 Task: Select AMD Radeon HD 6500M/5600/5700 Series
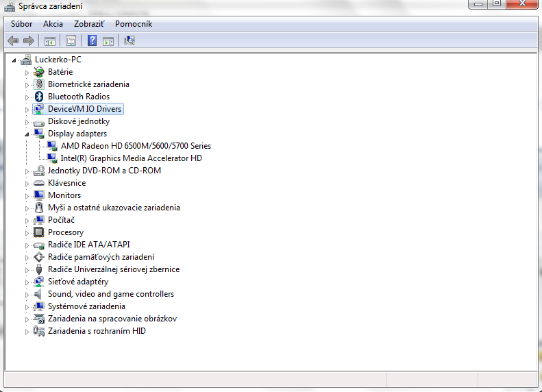click(x=136, y=146)
